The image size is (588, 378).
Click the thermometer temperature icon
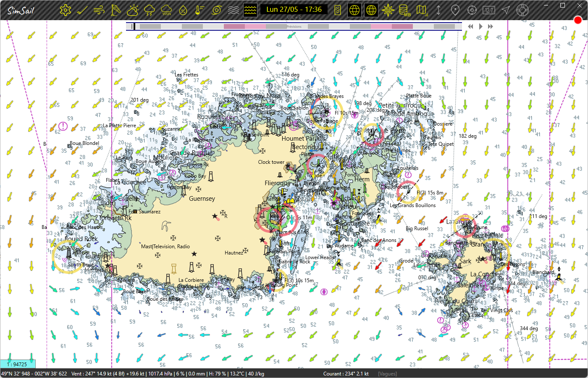[x=200, y=10]
